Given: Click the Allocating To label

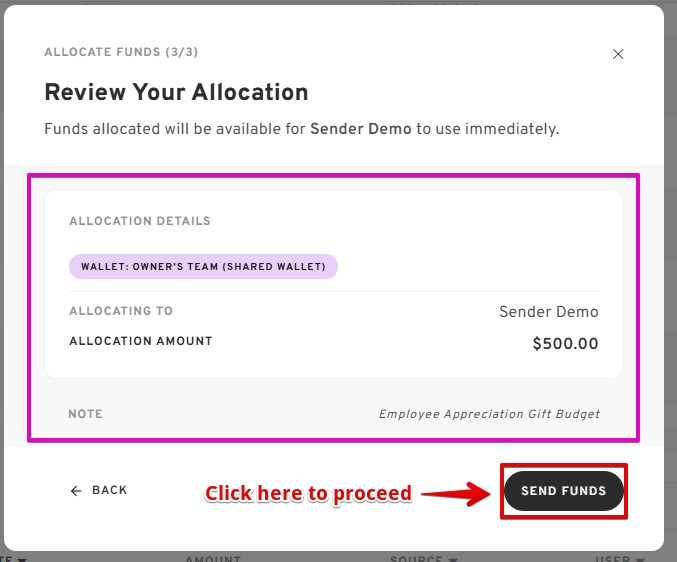Looking at the screenshot, I should pyautogui.click(x=121, y=311).
